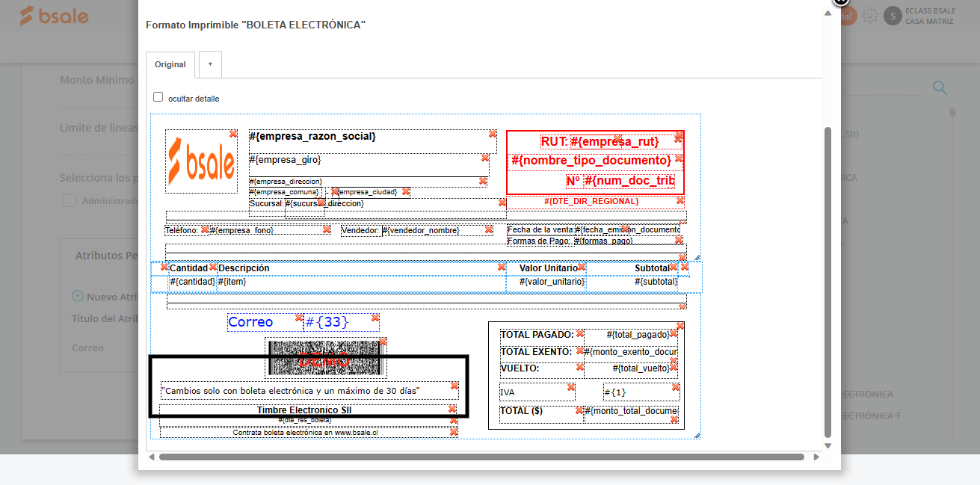Remove the TOTAL EXENTO label
The height and width of the screenshot is (485, 980).
(580, 350)
